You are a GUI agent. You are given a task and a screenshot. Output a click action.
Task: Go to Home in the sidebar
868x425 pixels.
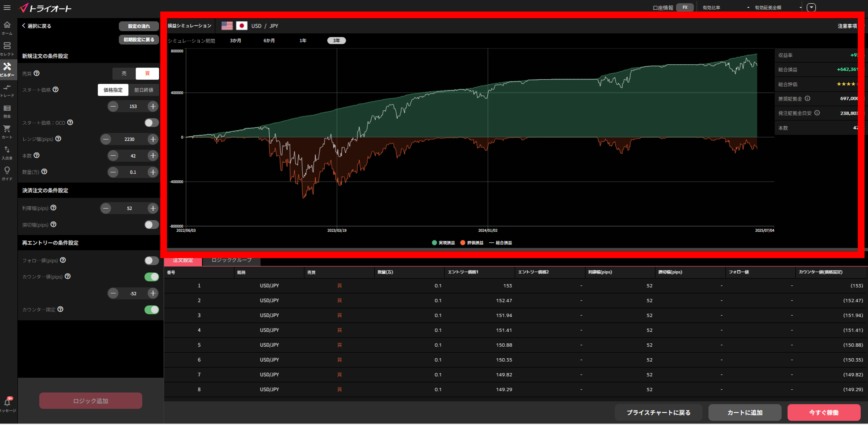[x=7, y=28]
